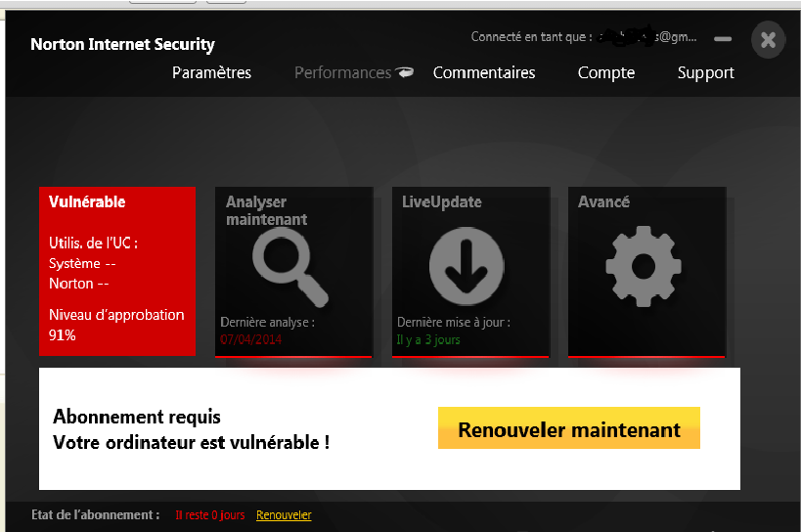This screenshot has width=801, height=532.
Task: Click the LiveUpdate download arrow icon
Action: pos(467,267)
